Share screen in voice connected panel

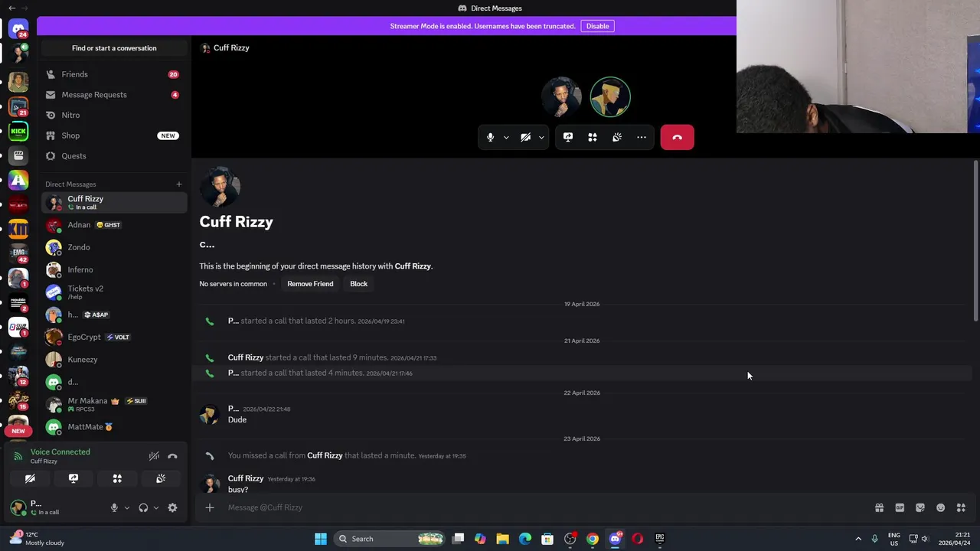pyautogui.click(x=73, y=478)
